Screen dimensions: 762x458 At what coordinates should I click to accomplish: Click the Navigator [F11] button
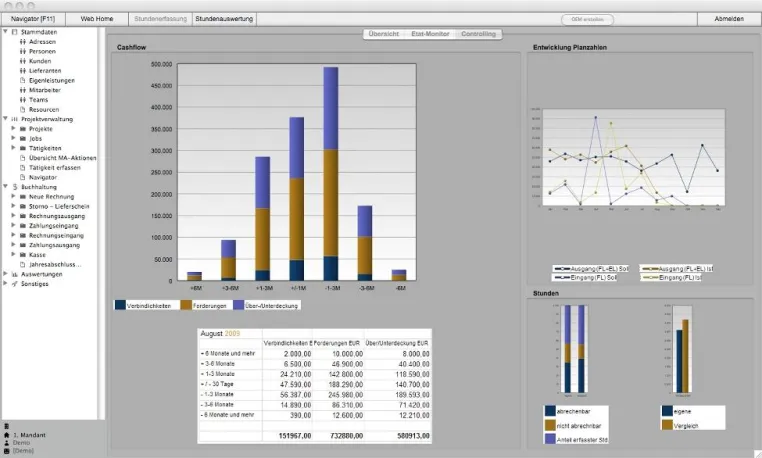pyautogui.click(x=33, y=19)
